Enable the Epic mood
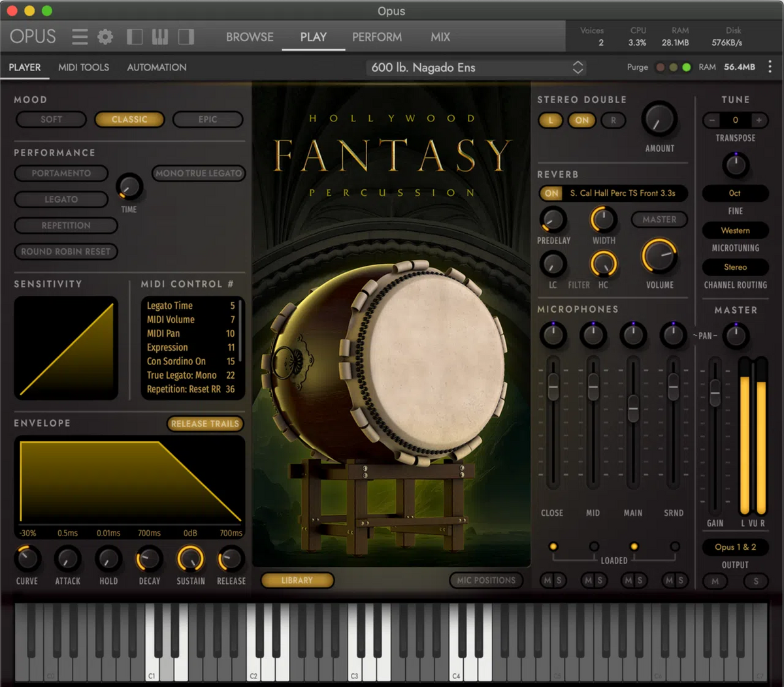Image resolution: width=784 pixels, height=687 pixels. coord(208,120)
